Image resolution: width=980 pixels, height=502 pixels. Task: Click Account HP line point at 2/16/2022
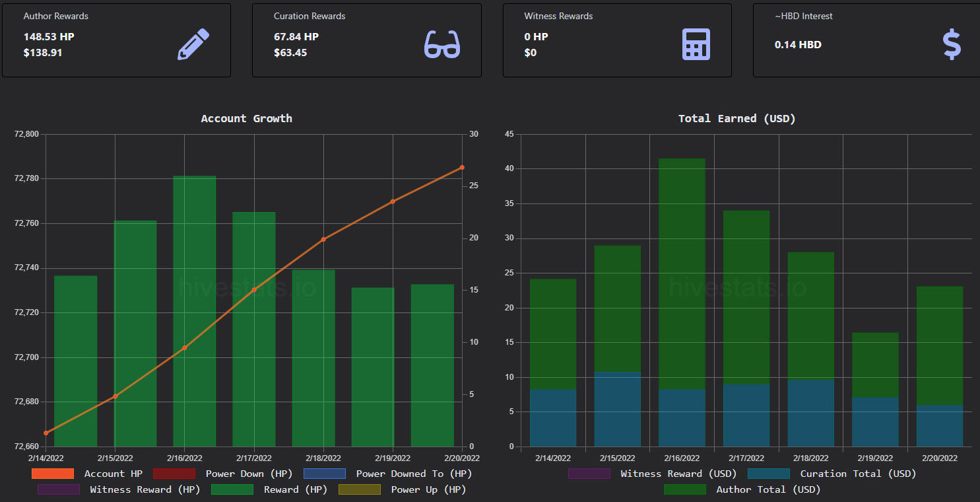point(185,348)
